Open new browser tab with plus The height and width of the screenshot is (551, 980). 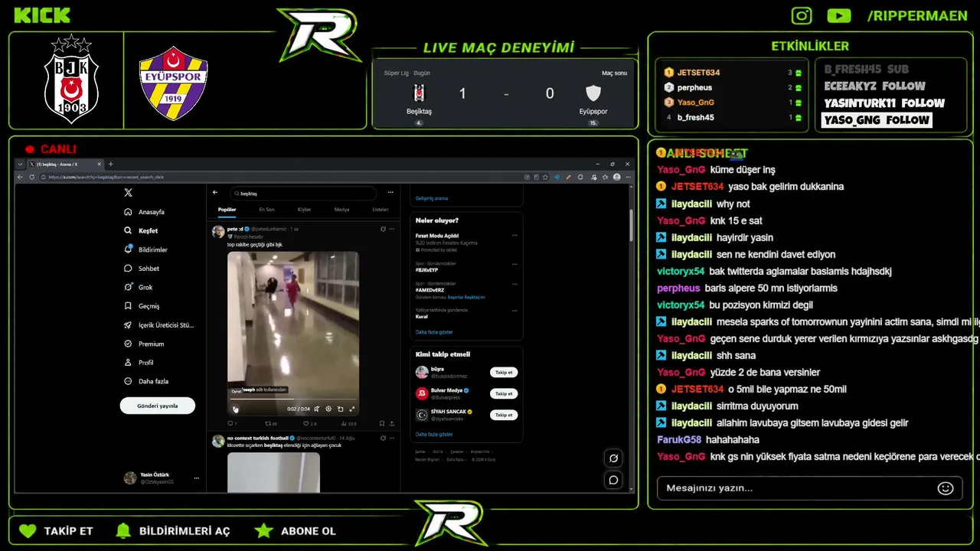point(110,164)
